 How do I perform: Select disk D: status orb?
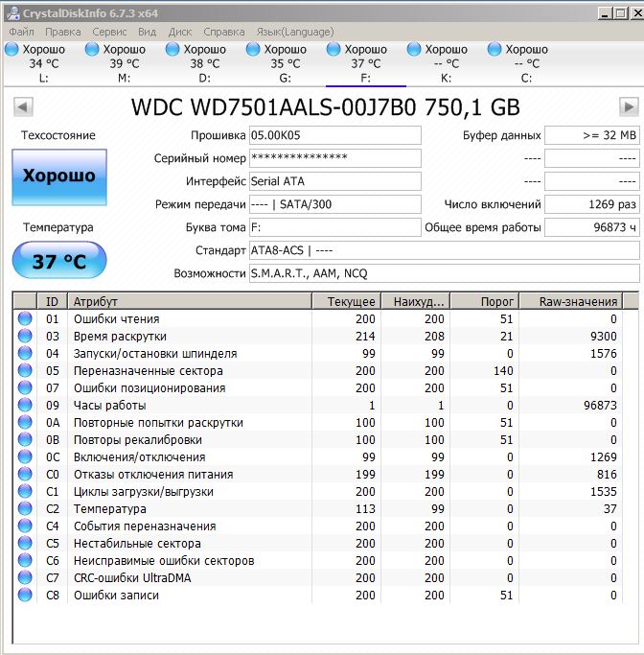pyautogui.click(x=172, y=49)
